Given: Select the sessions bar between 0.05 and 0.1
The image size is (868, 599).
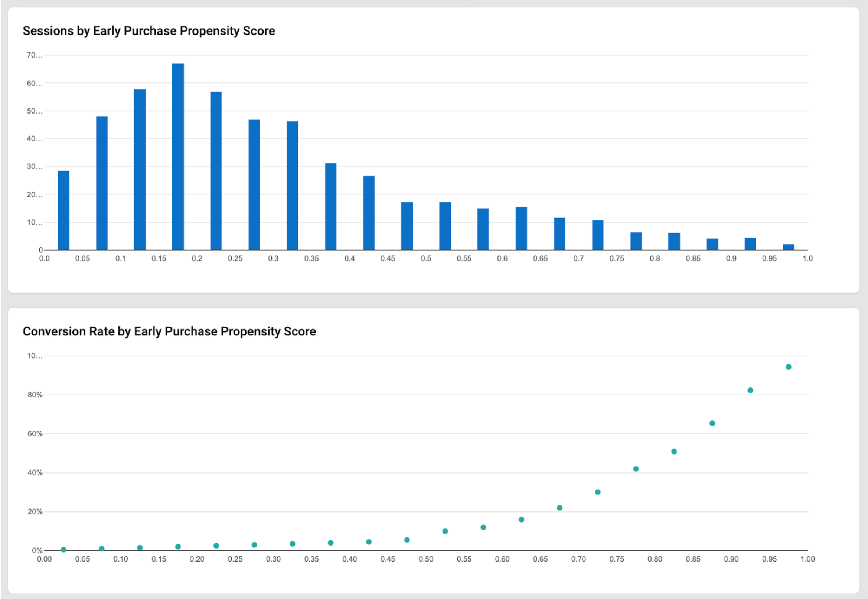Looking at the screenshot, I should point(102,183).
